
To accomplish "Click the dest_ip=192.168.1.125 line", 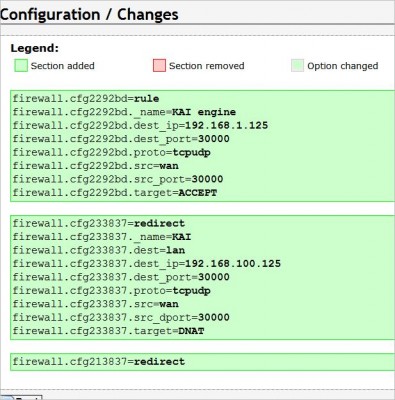I will [140, 126].
